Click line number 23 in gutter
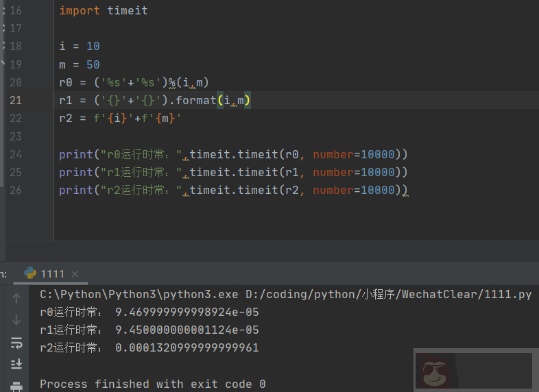 pos(16,137)
